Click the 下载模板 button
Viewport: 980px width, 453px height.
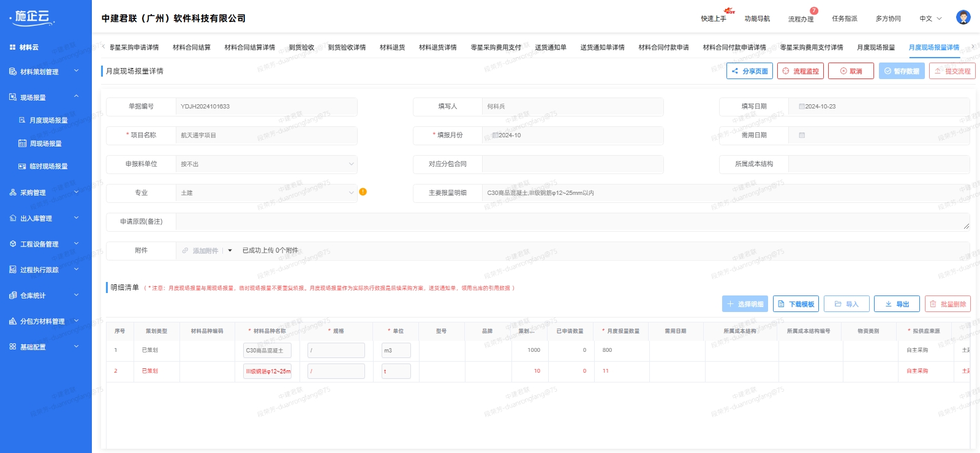click(796, 304)
